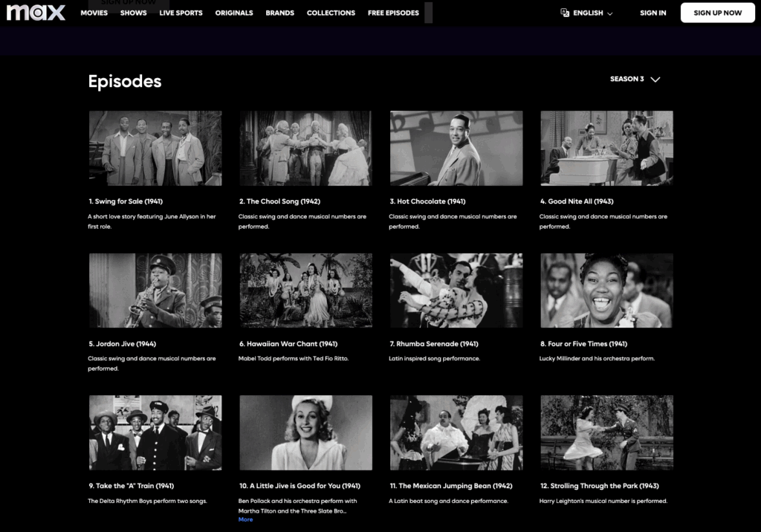Click the Season 3 chevron arrow
The width and height of the screenshot is (761, 532).
(x=655, y=80)
